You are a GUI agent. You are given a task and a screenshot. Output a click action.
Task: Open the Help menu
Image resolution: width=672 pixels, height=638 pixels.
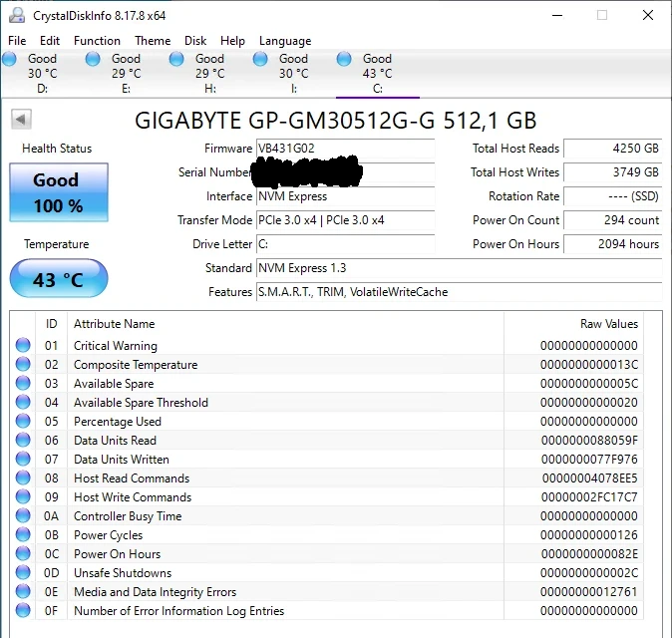[232, 41]
